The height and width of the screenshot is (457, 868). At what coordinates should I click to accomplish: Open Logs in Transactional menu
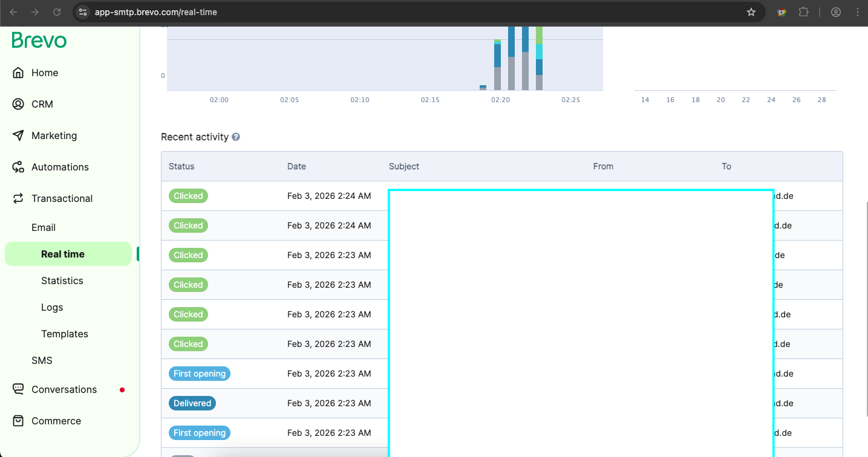pyautogui.click(x=52, y=307)
